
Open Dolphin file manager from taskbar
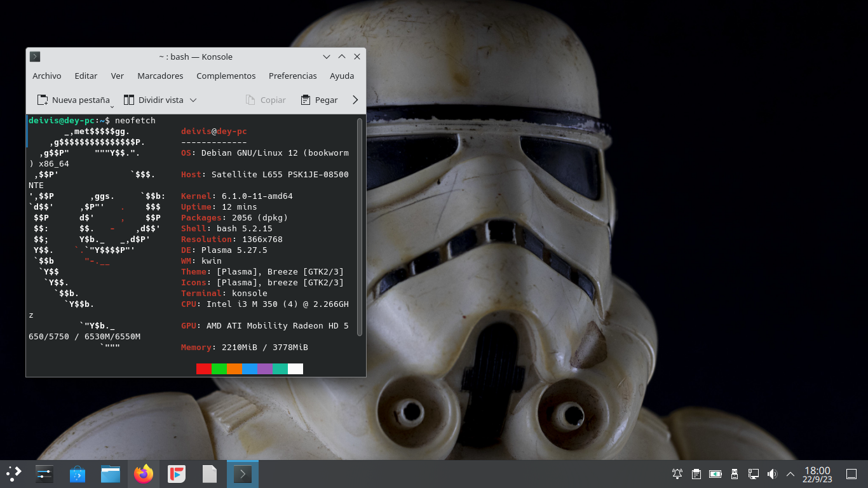(x=111, y=474)
